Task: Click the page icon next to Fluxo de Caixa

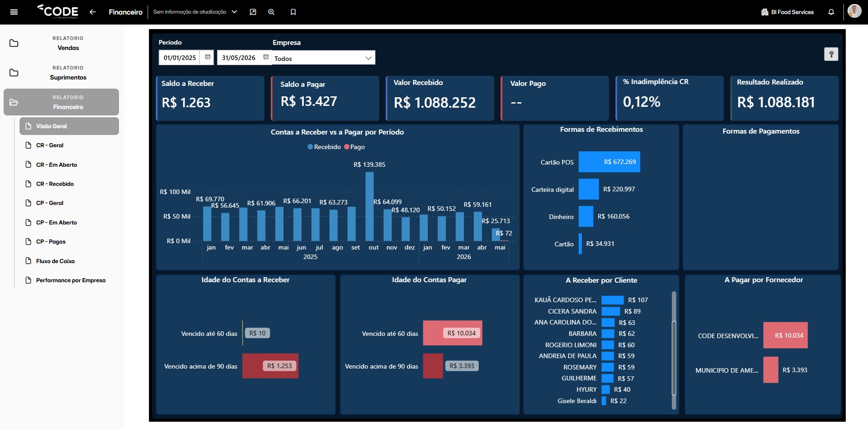Action: pyautogui.click(x=28, y=261)
